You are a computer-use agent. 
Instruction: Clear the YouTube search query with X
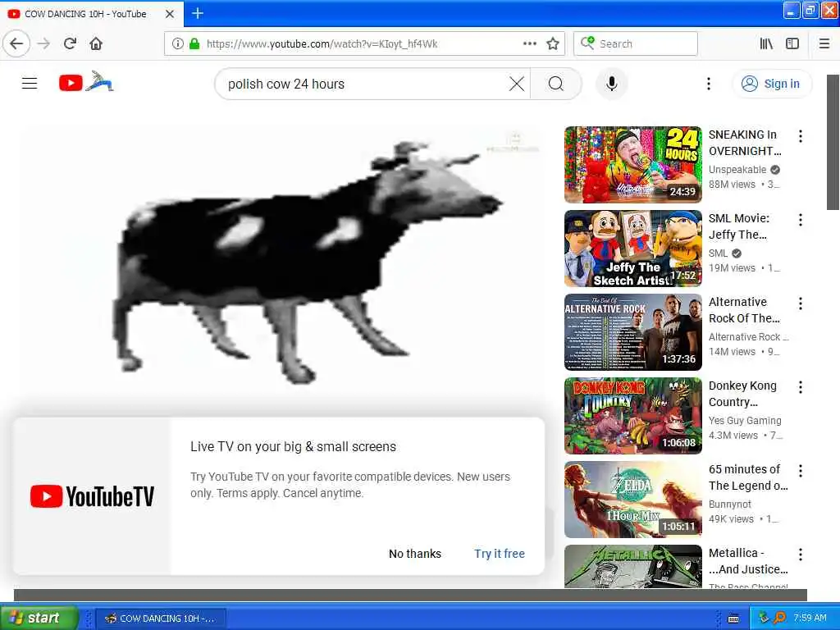pos(517,84)
